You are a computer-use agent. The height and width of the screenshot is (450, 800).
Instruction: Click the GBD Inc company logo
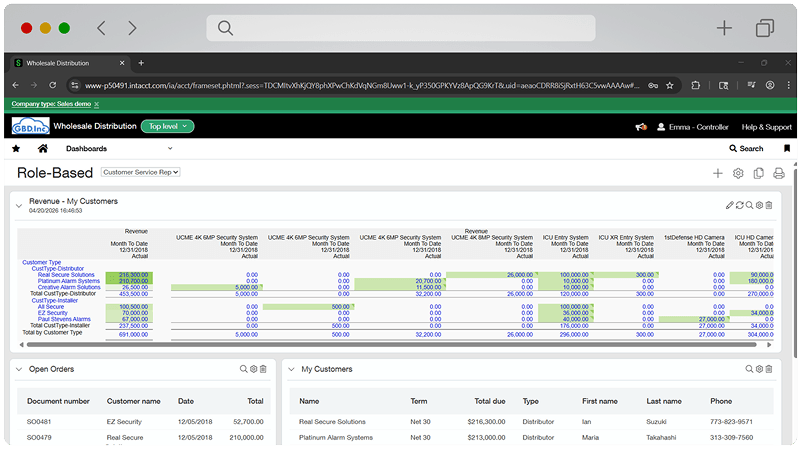pyautogui.click(x=31, y=126)
